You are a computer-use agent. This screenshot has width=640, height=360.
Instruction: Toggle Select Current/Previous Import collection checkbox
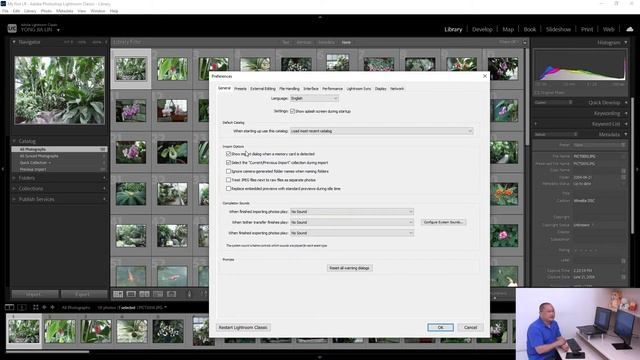coord(229,162)
